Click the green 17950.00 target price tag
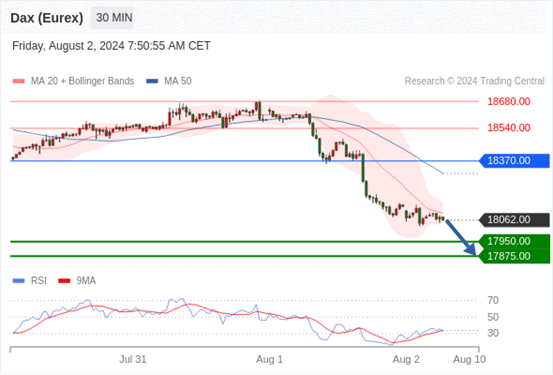This screenshot has height=375, width=553. [515, 241]
